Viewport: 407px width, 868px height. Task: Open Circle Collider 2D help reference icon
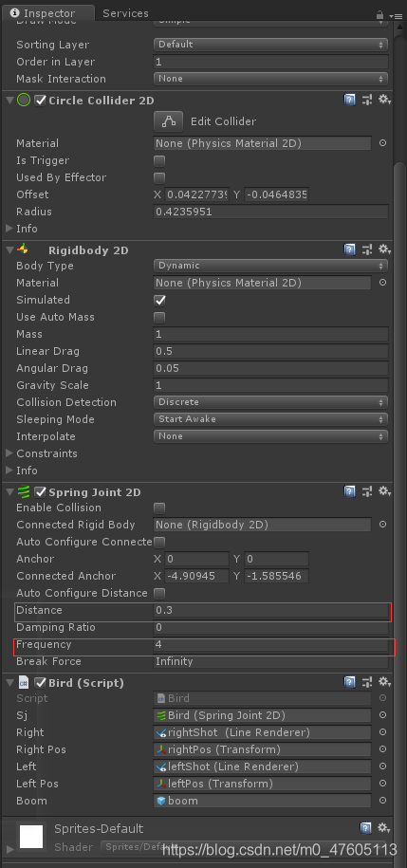(349, 101)
